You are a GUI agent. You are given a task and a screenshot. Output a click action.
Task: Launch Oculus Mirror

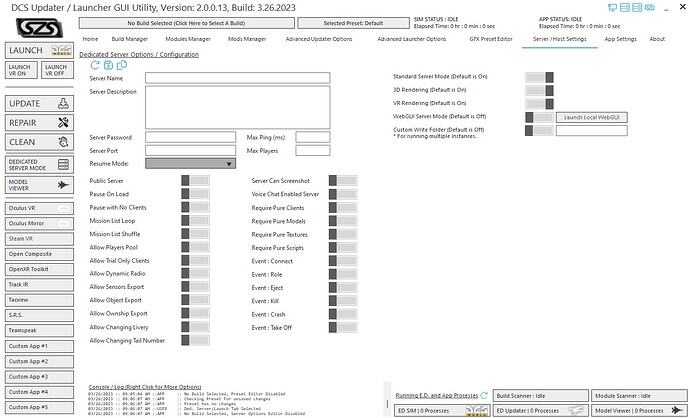[x=39, y=224]
